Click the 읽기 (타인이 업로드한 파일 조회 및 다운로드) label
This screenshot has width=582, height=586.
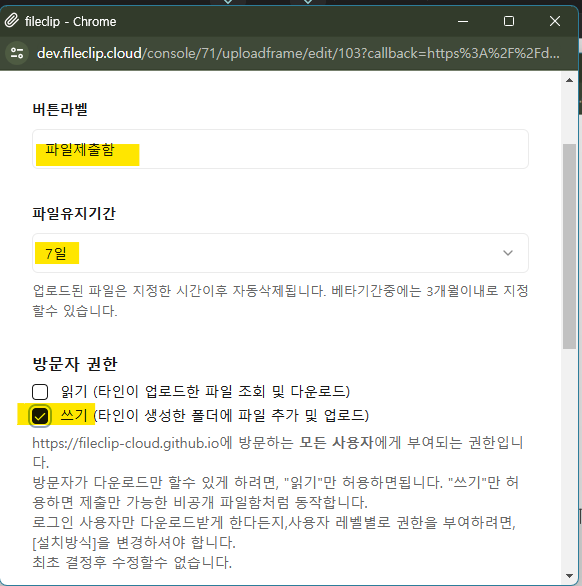tap(205, 392)
